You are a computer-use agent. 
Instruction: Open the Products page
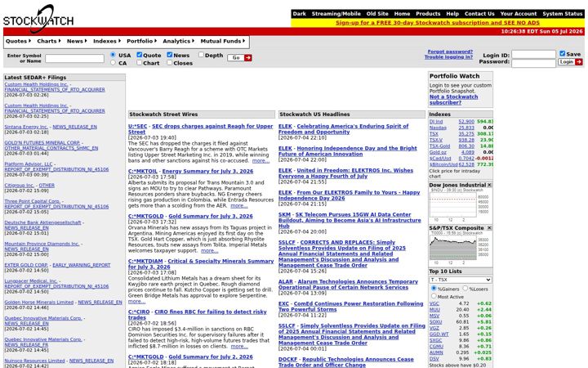coord(428,14)
